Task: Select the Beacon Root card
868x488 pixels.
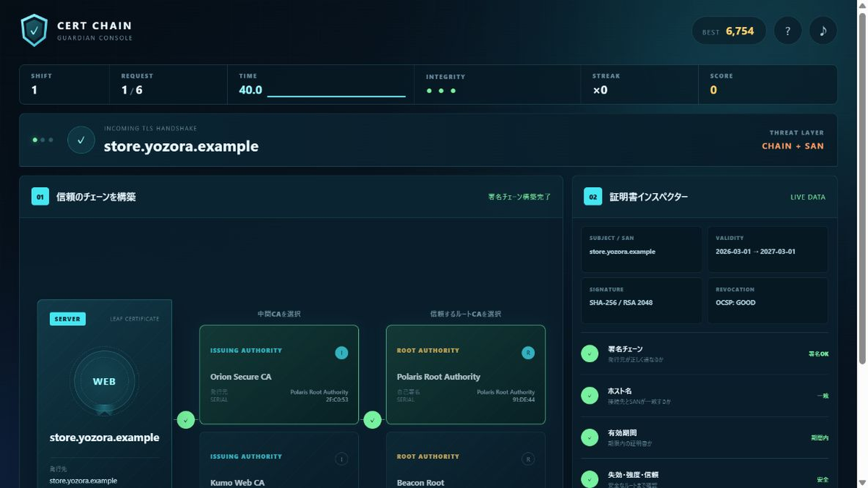Action: click(x=466, y=460)
